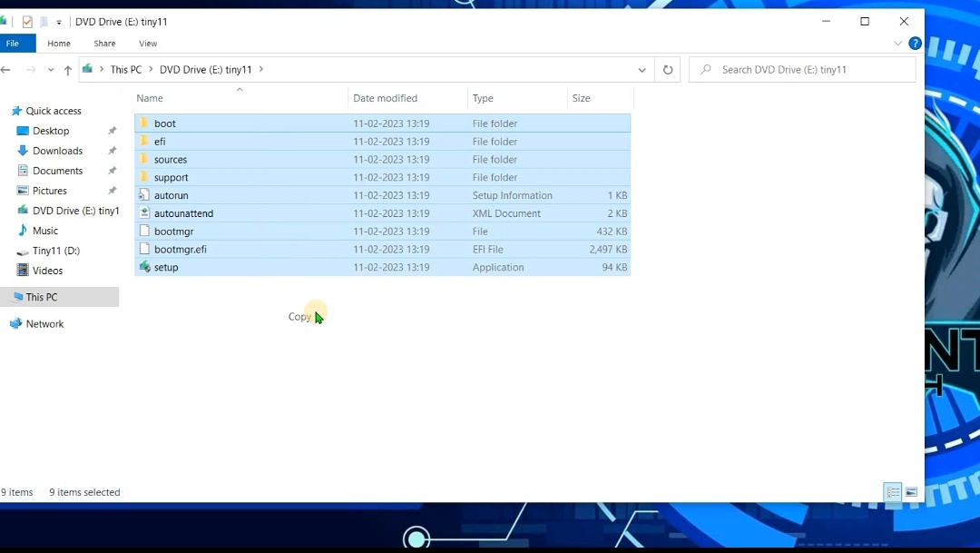Unpin Downloads using its pin icon

coord(112,151)
